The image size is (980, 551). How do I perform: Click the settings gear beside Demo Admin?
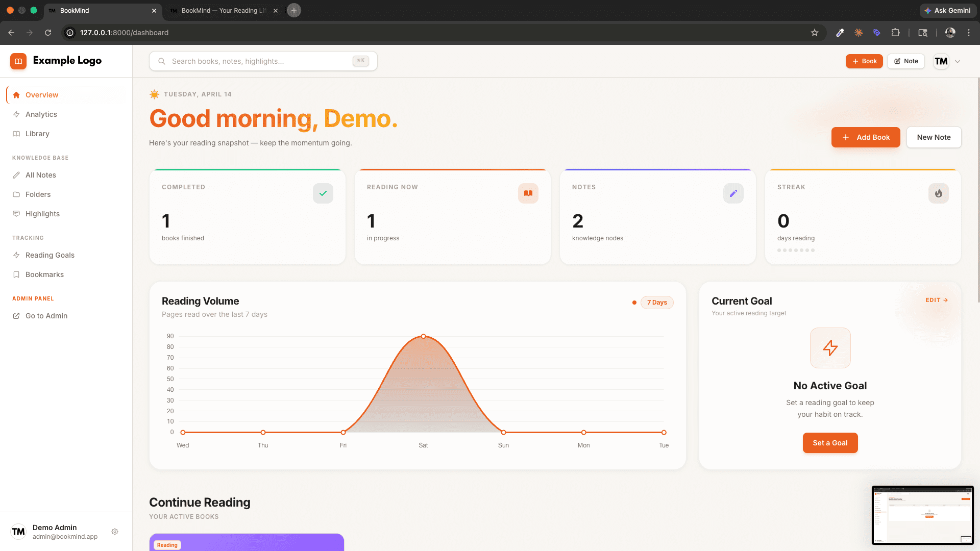coord(115,532)
